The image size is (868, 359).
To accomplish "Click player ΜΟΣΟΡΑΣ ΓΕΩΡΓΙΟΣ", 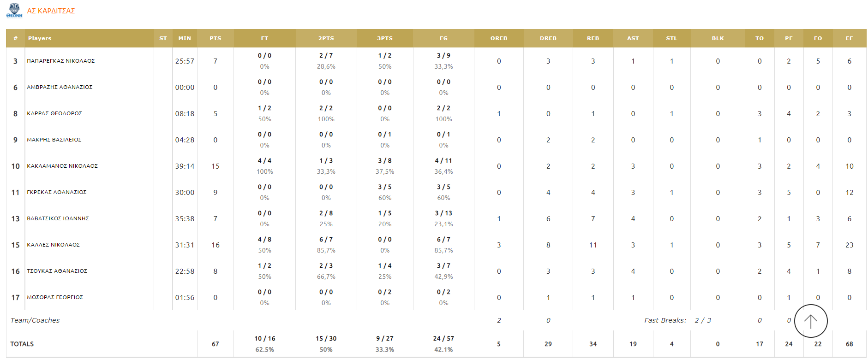I will click(55, 297).
